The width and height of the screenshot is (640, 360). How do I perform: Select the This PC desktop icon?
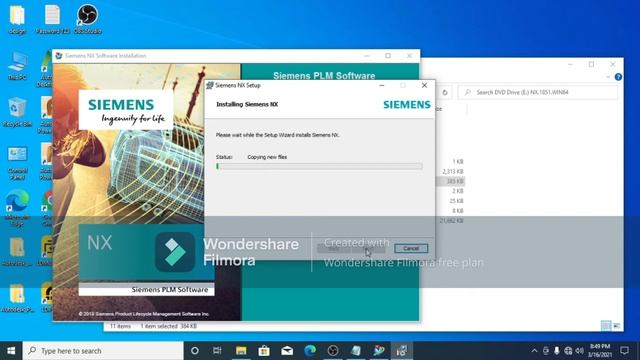(x=17, y=65)
